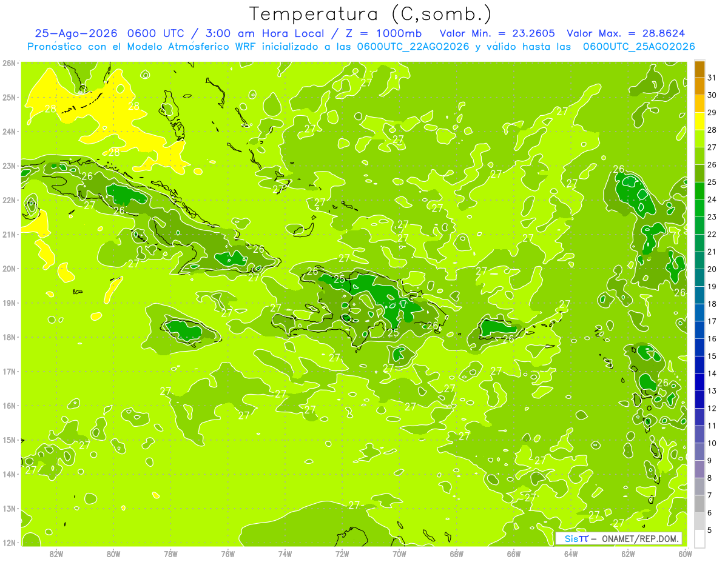
Task: Click the 24N latitude label
Action: coord(8,132)
